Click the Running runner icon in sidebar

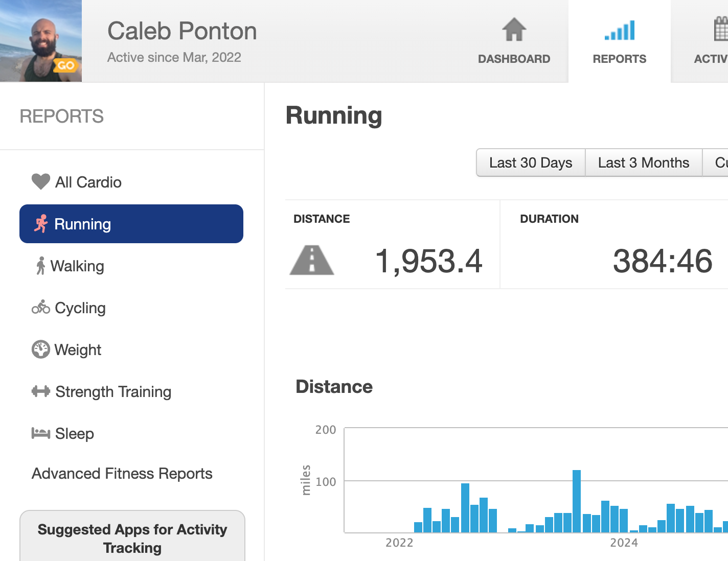tap(41, 224)
